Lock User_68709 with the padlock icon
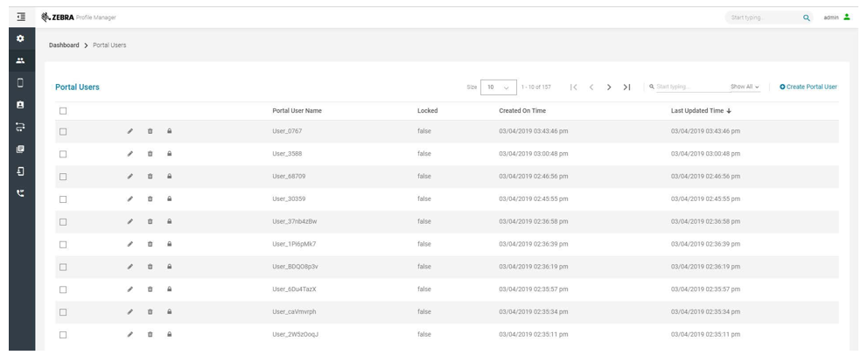This screenshot has width=868, height=362. [169, 177]
